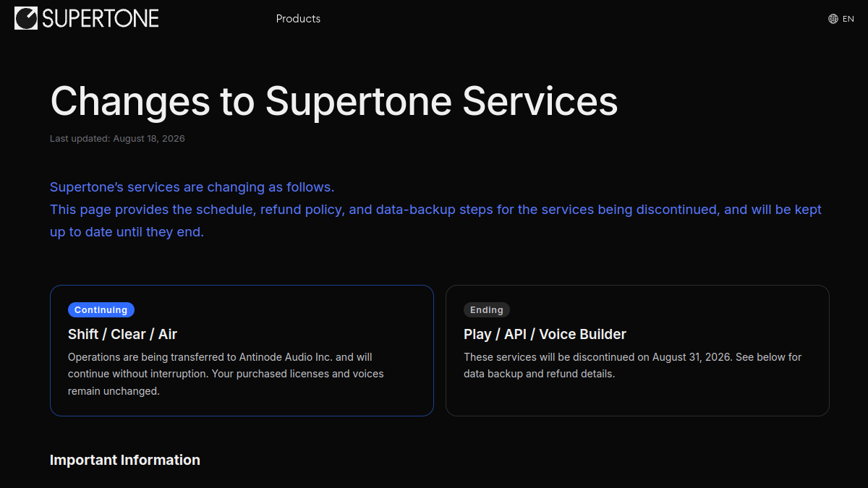Click the Changes to Supertone Services title

click(334, 100)
